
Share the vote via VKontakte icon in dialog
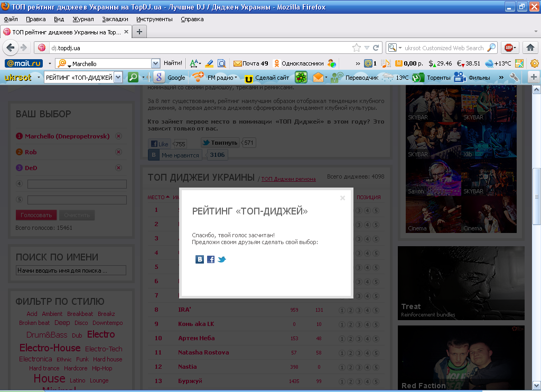pyautogui.click(x=199, y=259)
